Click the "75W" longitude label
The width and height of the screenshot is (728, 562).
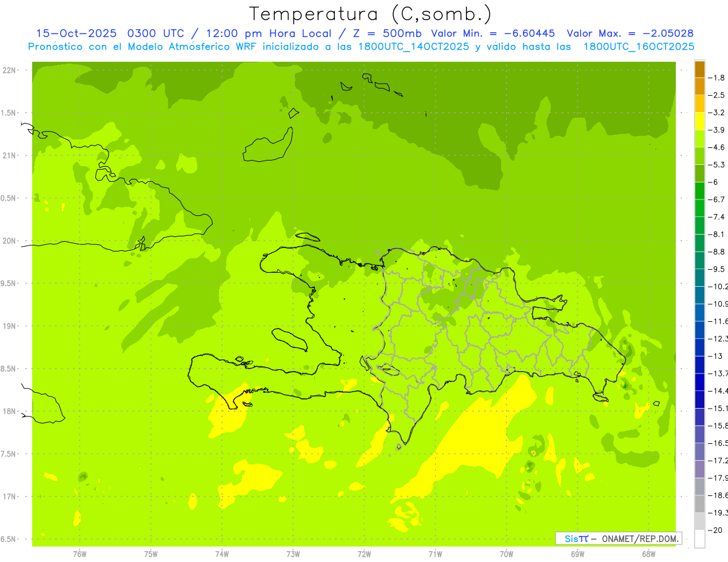pos(151,554)
